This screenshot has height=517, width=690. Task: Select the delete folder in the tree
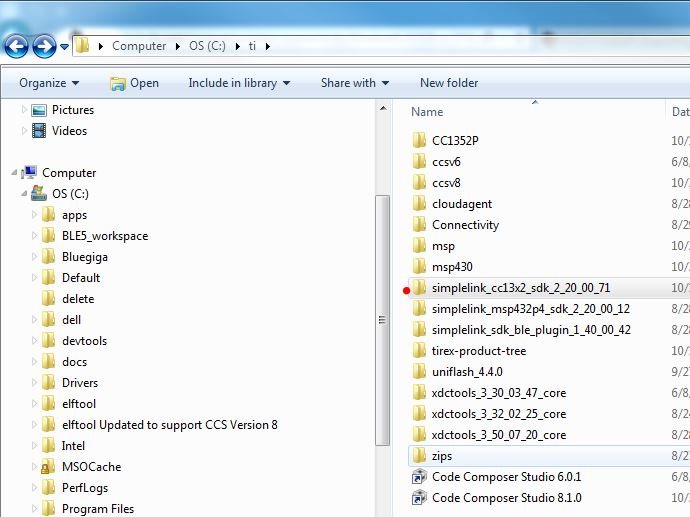(78, 299)
